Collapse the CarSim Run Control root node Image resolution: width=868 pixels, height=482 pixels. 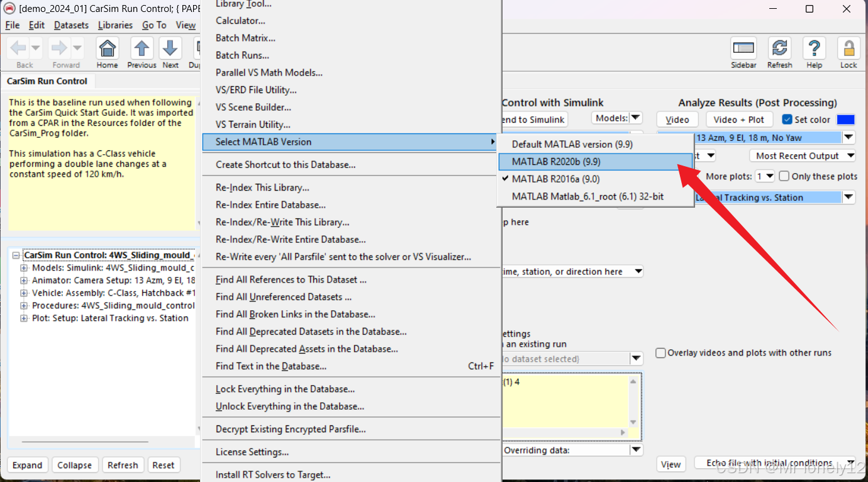(x=16, y=255)
